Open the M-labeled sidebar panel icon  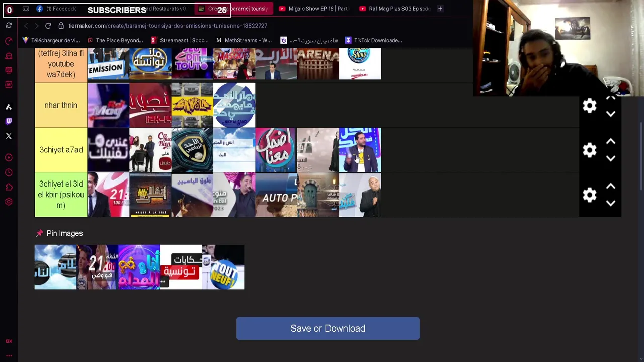(9, 85)
